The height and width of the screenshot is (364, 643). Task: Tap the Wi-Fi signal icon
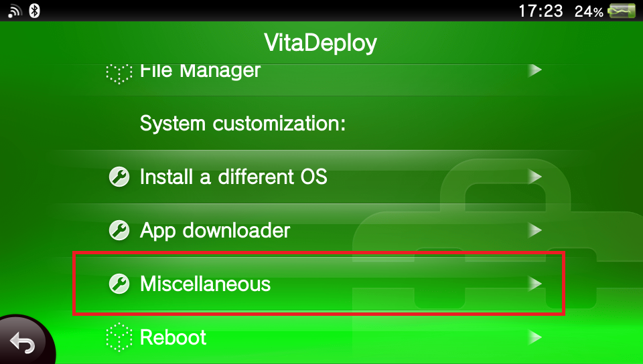15,11
